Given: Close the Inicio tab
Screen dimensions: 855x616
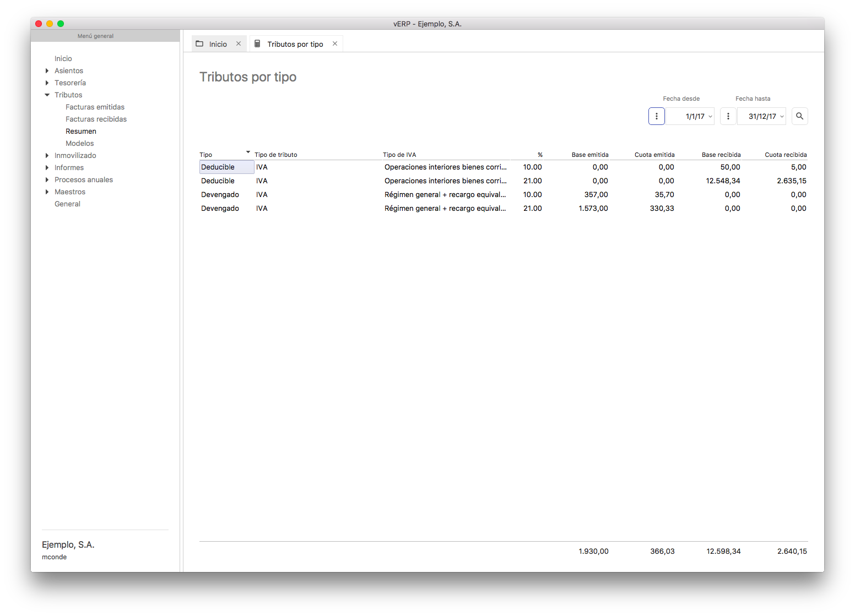Looking at the screenshot, I should click(x=239, y=44).
